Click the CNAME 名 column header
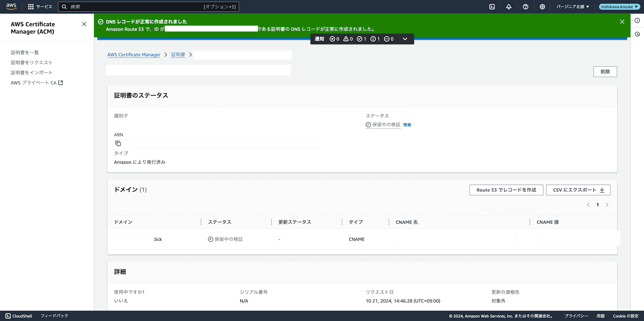The height and width of the screenshot is (321, 644). 407,222
